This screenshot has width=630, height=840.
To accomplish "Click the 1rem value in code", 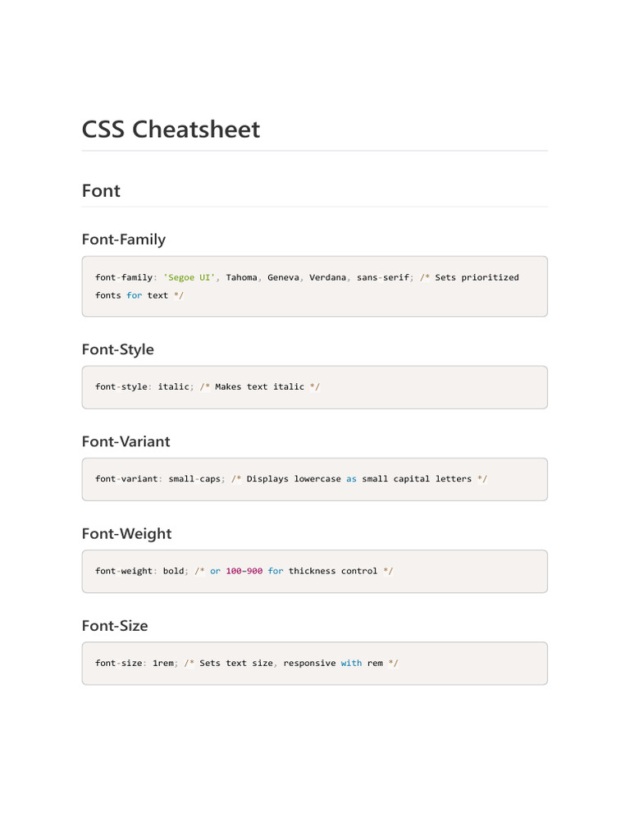I will tap(162, 663).
